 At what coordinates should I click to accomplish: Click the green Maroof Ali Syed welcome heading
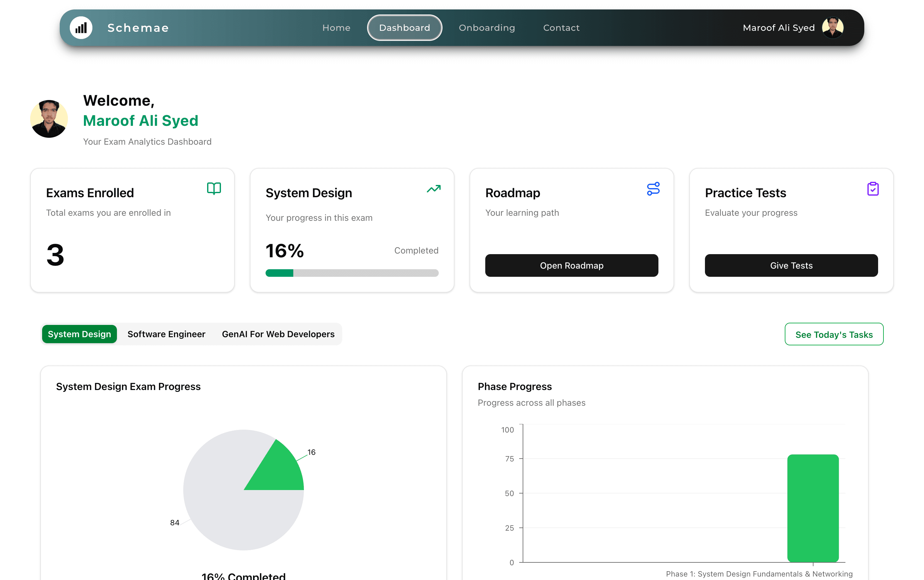pyautogui.click(x=141, y=121)
